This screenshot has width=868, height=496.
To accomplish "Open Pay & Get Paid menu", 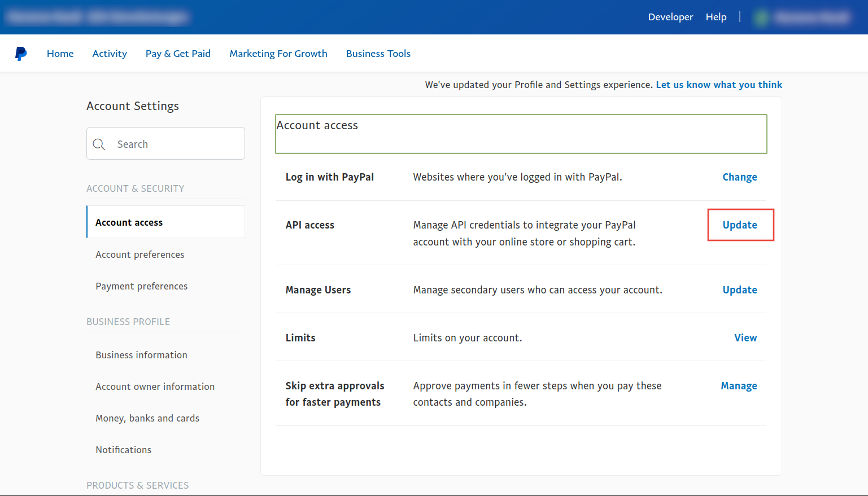I will 178,54.
